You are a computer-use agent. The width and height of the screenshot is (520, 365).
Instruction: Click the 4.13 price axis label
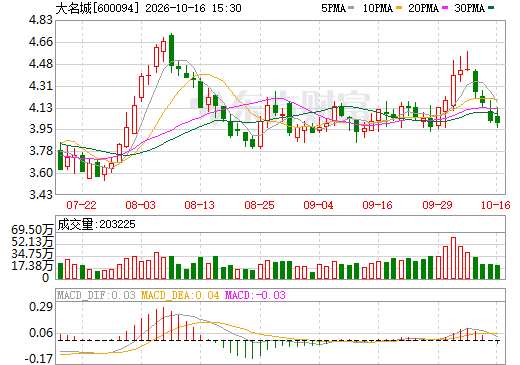point(41,108)
